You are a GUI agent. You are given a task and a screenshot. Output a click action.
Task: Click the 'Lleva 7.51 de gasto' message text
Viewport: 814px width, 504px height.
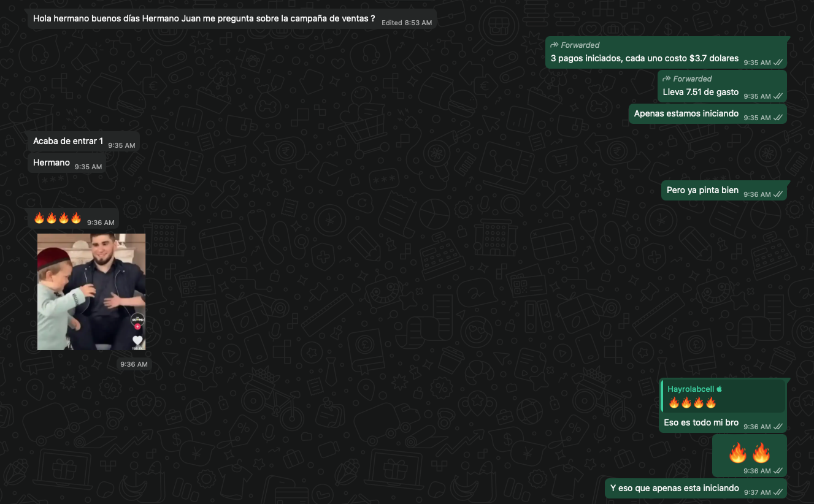701,92
